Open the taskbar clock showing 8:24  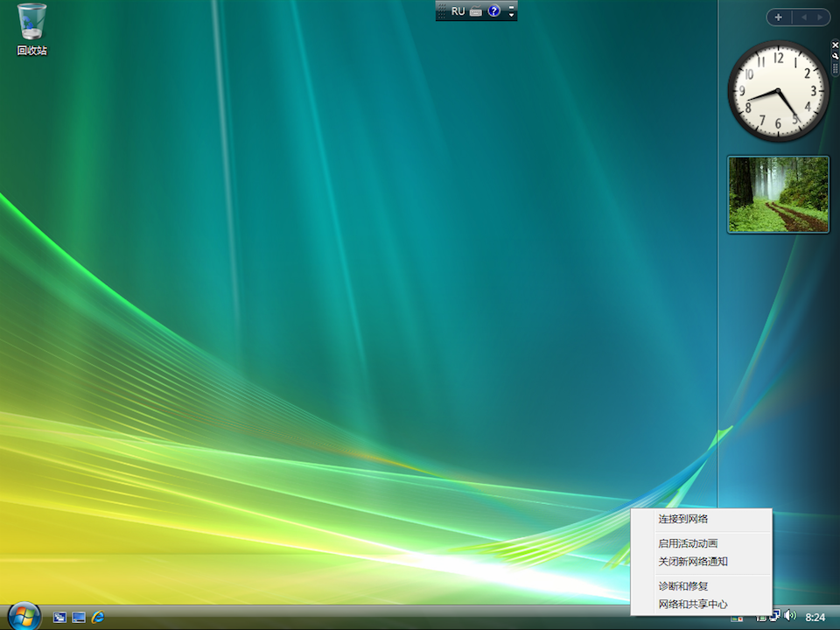tap(815, 618)
